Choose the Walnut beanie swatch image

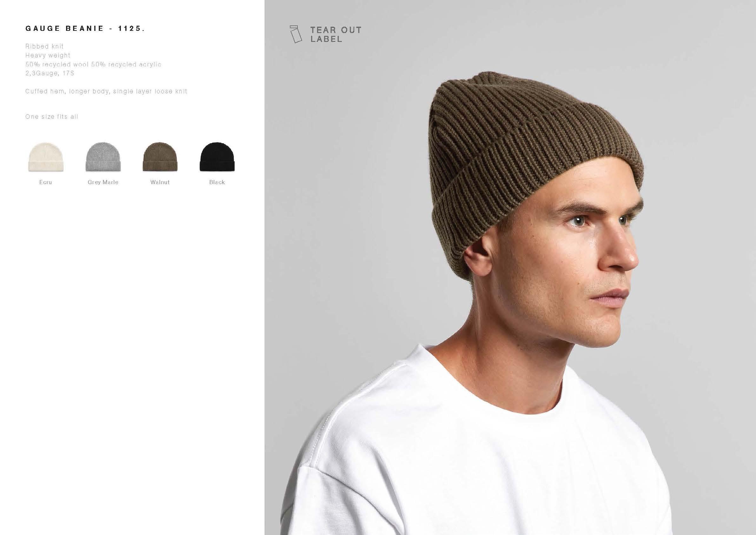160,157
